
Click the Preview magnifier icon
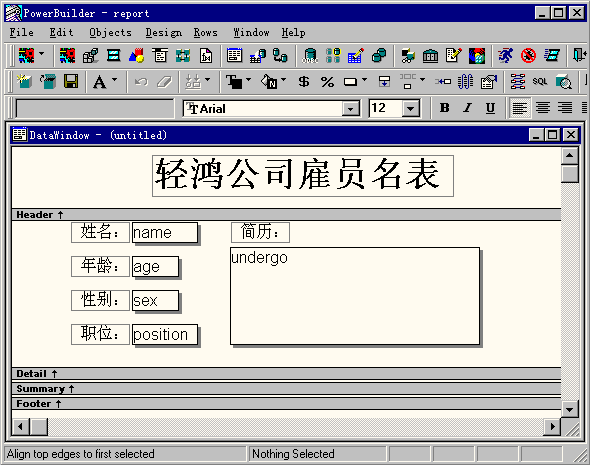[563, 81]
